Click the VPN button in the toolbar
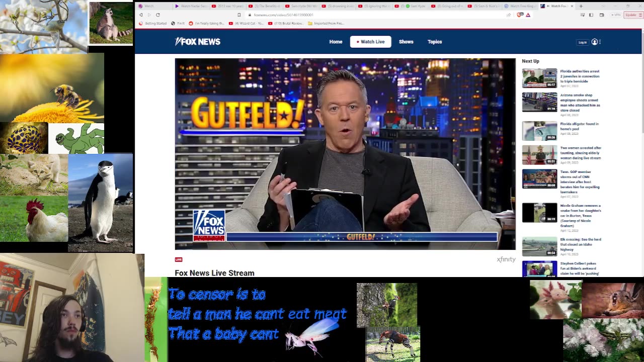 click(x=616, y=15)
